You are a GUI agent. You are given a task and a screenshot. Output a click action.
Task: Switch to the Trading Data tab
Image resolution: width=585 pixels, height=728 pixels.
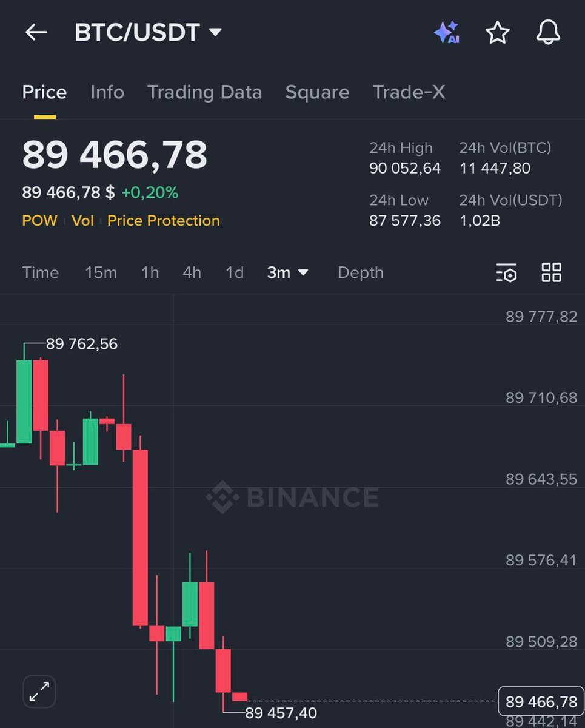pyautogui.click(x=204, y=92)
